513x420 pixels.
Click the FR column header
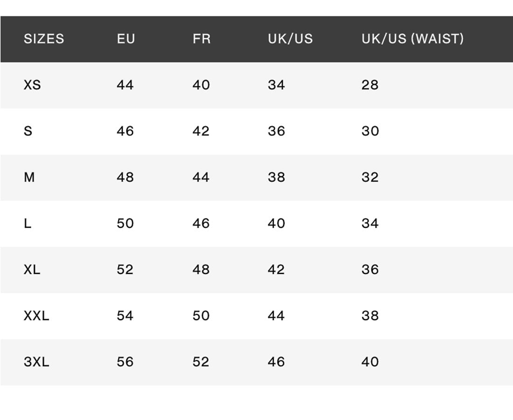(x=201, y=39)
